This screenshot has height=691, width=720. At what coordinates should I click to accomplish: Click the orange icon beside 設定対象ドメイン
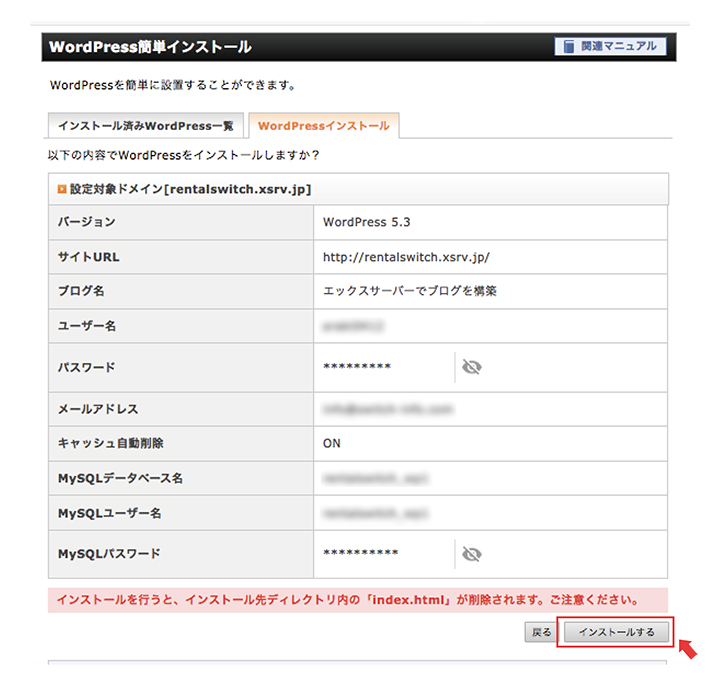pos(62,189)
